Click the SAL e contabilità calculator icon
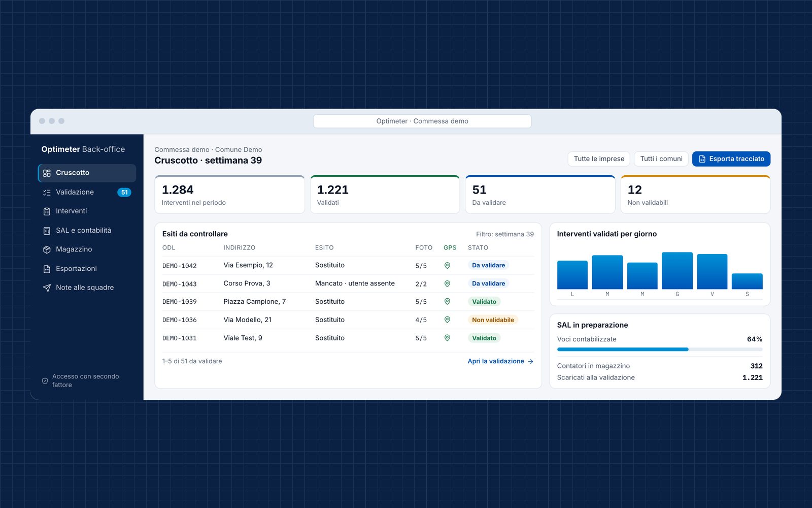Screen dimensions: 812x508 point(47,231)
